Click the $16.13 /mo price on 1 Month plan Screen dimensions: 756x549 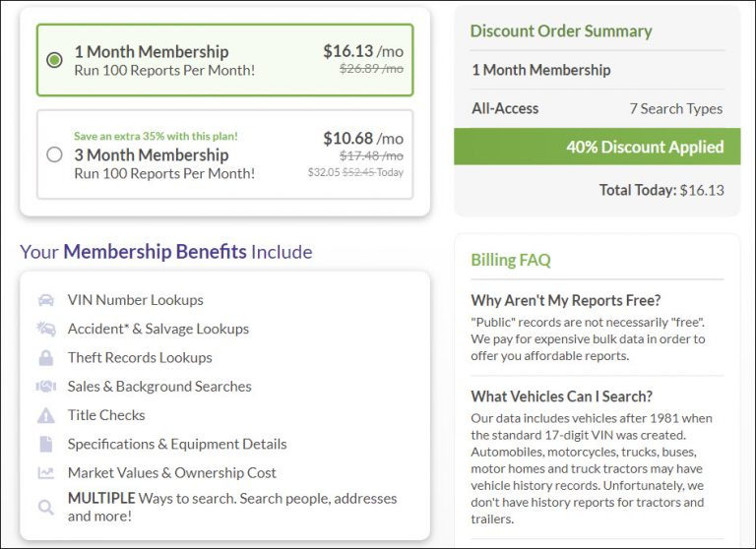[363, 51]
